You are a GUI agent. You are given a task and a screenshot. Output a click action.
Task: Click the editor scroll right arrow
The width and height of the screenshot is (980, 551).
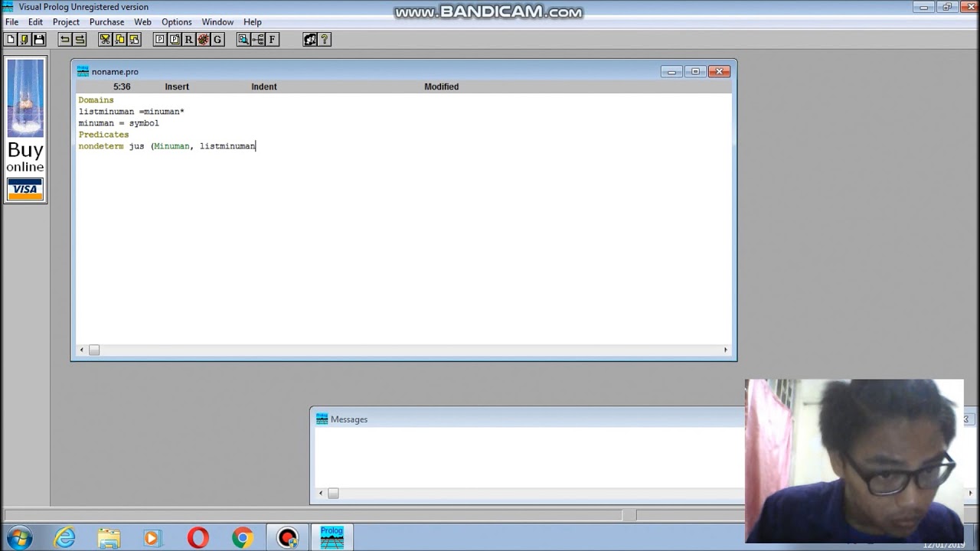[x=726, y=350]
